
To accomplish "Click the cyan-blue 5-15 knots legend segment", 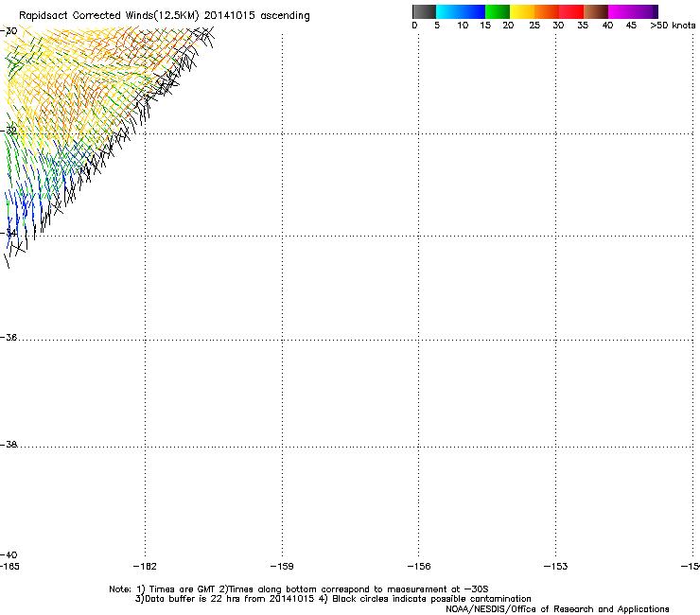I will [461, 11].
